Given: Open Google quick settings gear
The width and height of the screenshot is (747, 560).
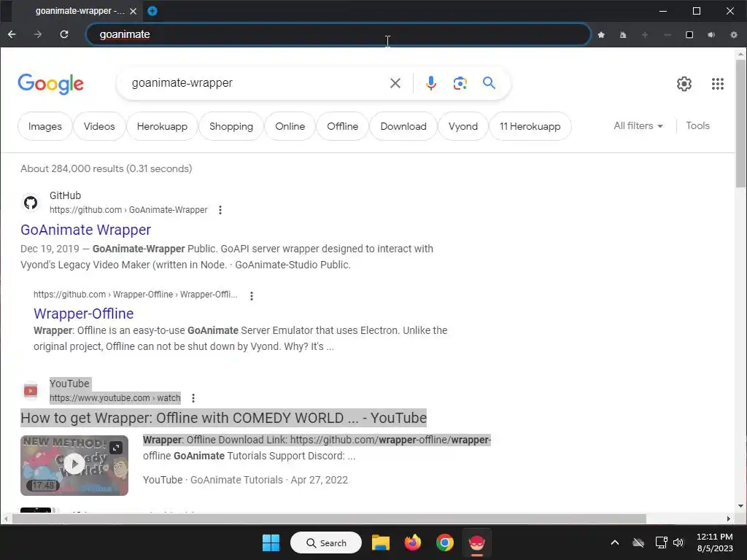Looking at the screenshot, I should (x=684, y=84).
